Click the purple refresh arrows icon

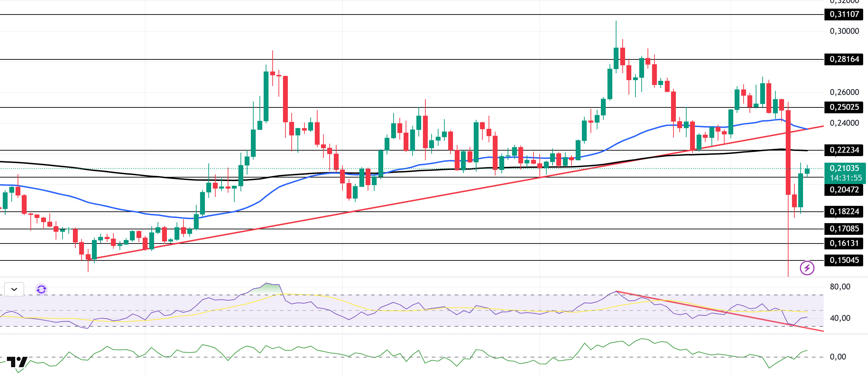click(41, 289)
